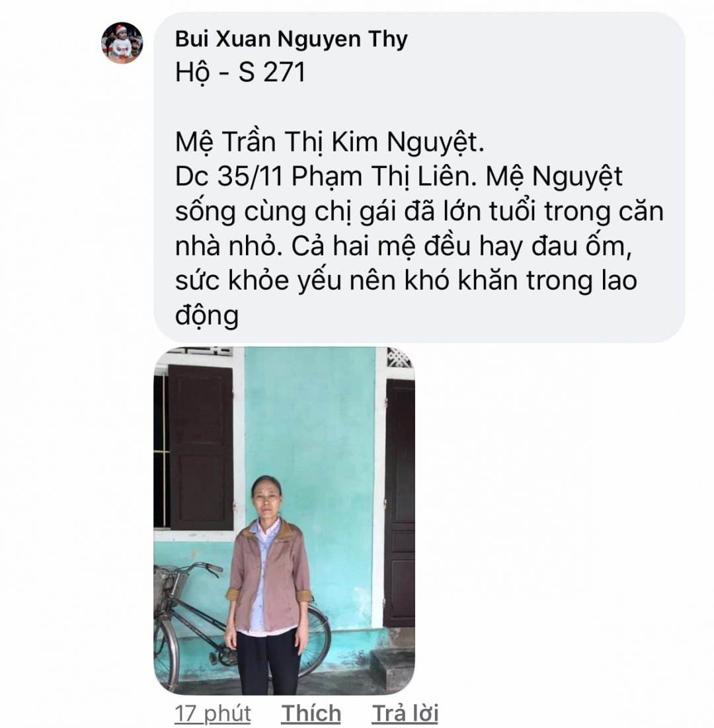Click the dark door on photo's right side
This screenshot has width=714, height=728.
click(400, 503)
